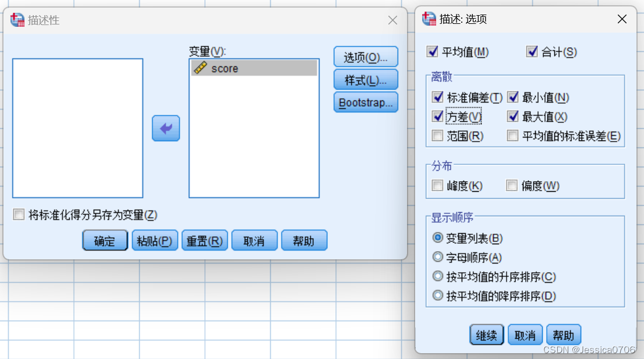Click the empty source variable list box
This screenshot has width=644, height=359.
click(x=77, y=128)
